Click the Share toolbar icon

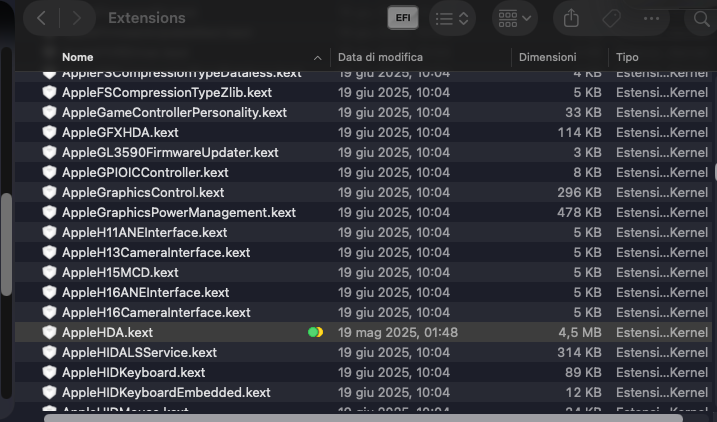(x=571, y=18)
